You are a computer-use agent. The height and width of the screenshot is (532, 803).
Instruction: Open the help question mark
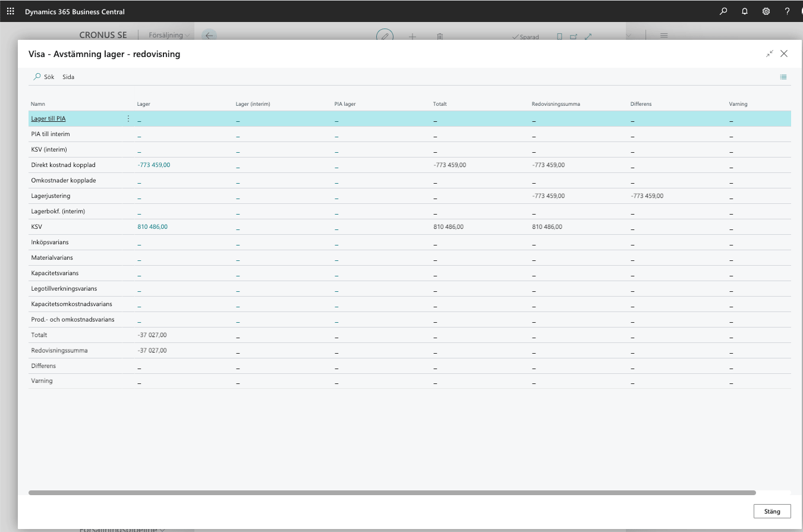[788, 11]
